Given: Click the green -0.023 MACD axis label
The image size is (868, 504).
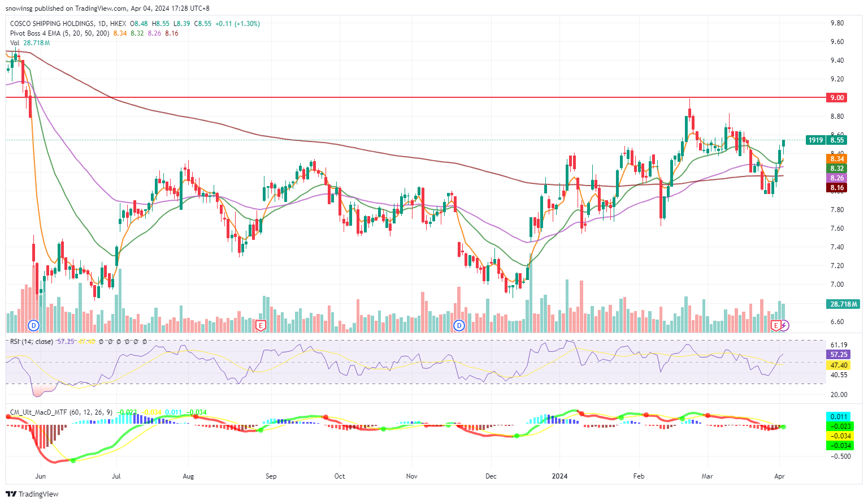Looking at the screenshot, I should click(839, 427).
